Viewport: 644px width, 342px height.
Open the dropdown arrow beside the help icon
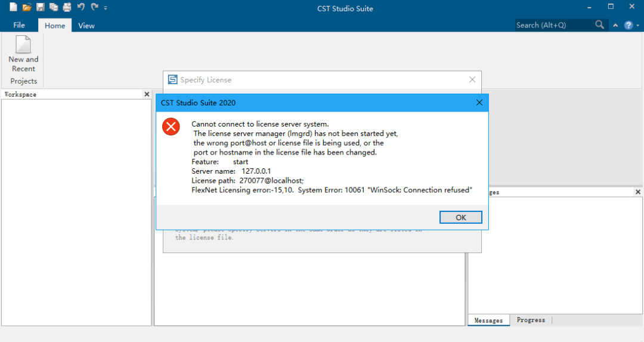(x=636, y=26)
